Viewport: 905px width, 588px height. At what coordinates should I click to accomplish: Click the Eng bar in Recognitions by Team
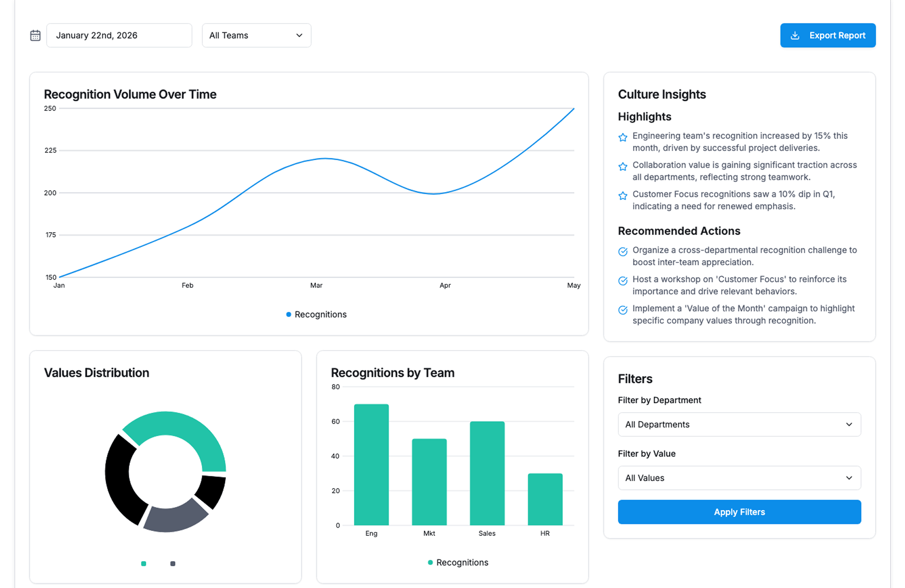point(371,464)
